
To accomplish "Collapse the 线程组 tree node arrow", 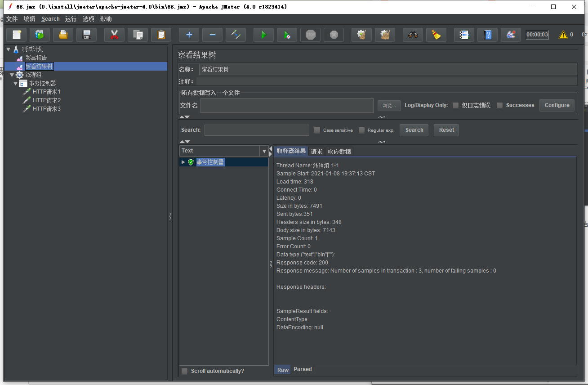I will click(12, 75).
